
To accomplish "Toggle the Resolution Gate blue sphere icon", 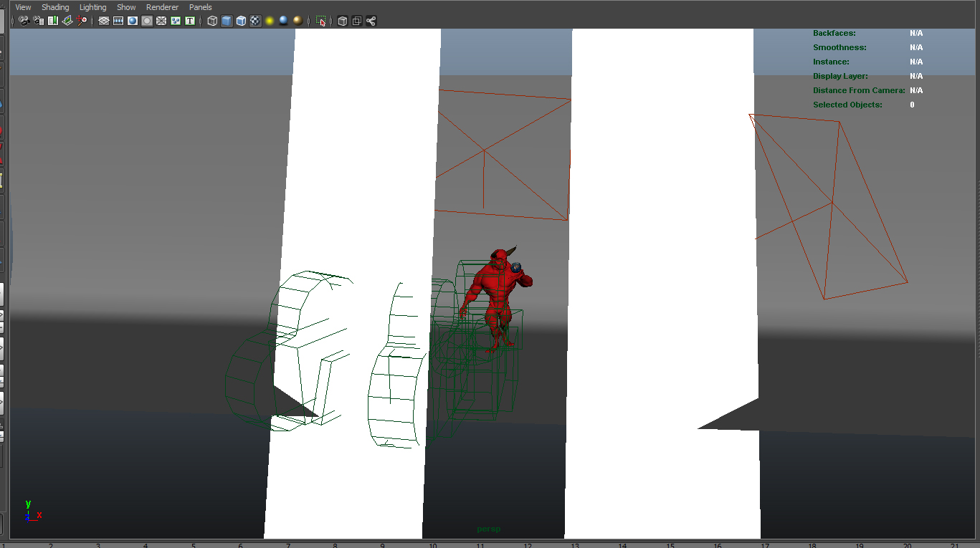I will 133,21.
